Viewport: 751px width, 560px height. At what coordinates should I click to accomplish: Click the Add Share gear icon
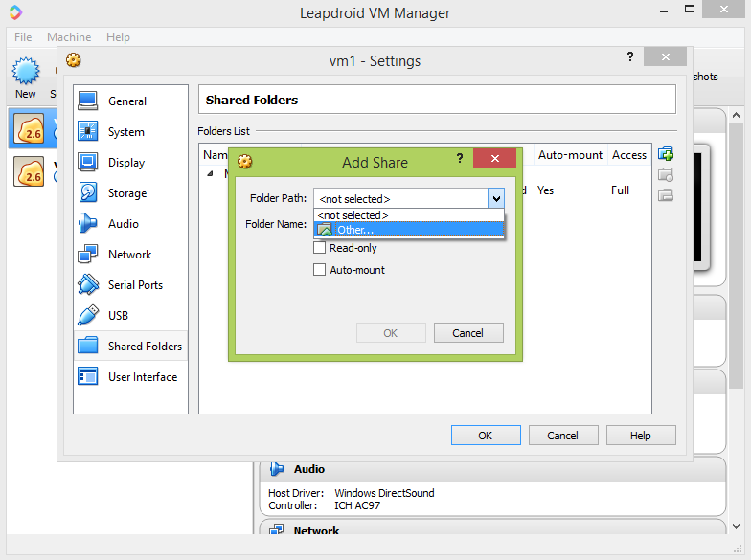pos(245,162)
